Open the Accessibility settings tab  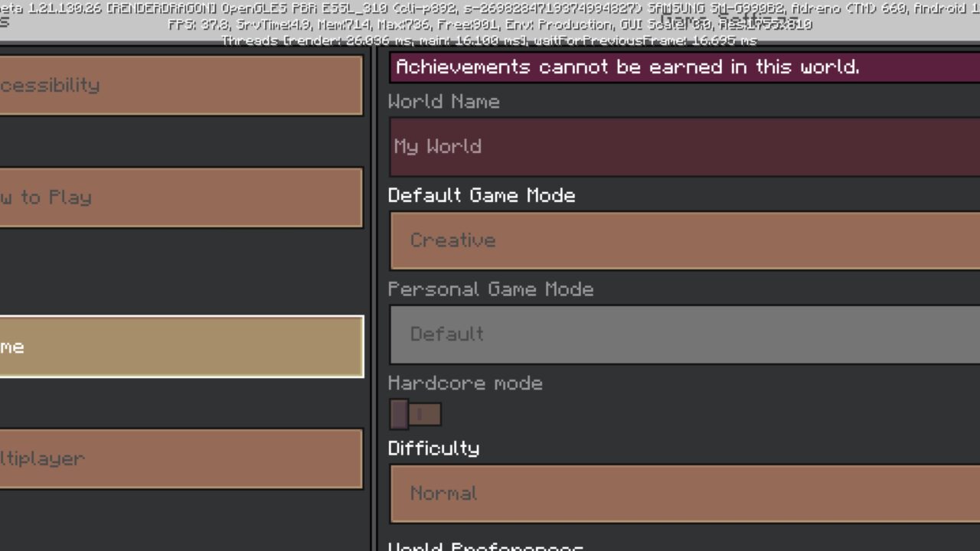click(x=181, y=85)
